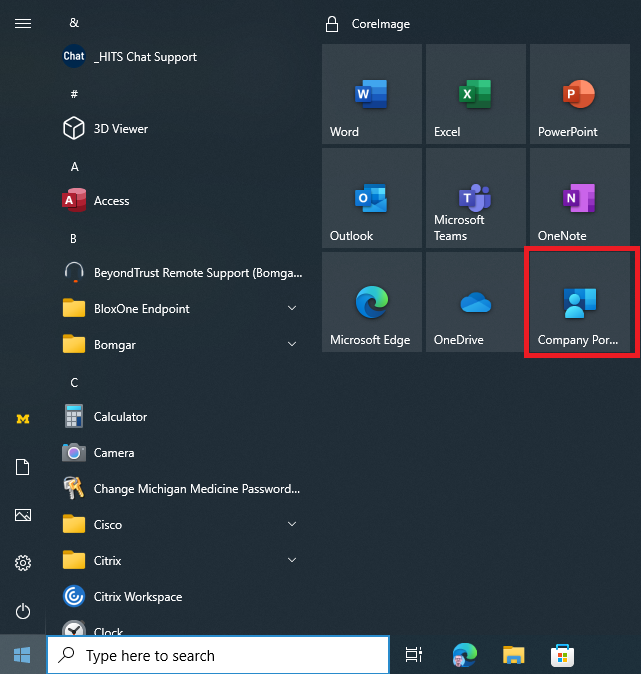The image size is (641, 674).
Task: Select Change Michigan Medicine Password app
Action: tap(195, 489)
